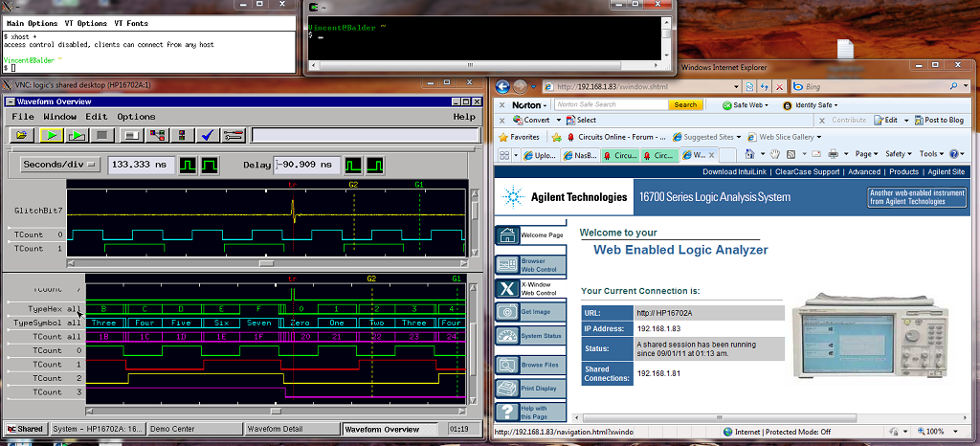Image resolution: width=980 pixels, height=446 pixels.
Task: Click the workspace connection diagram toolbar icon
Action: pos(156,135)
